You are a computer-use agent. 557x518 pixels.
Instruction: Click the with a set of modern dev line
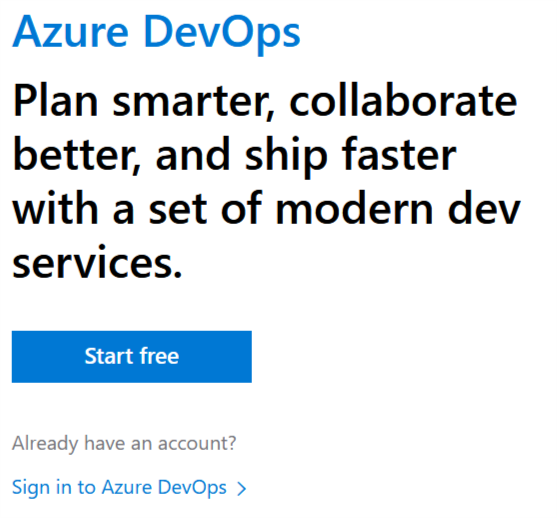pyautogui.click(x=266, y=209)
